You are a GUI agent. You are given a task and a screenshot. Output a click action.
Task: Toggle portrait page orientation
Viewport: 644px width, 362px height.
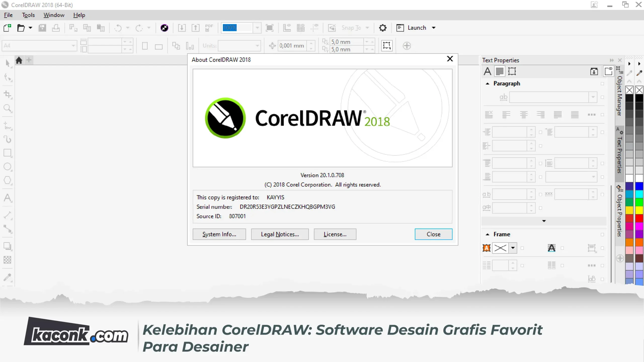[145, 46]
